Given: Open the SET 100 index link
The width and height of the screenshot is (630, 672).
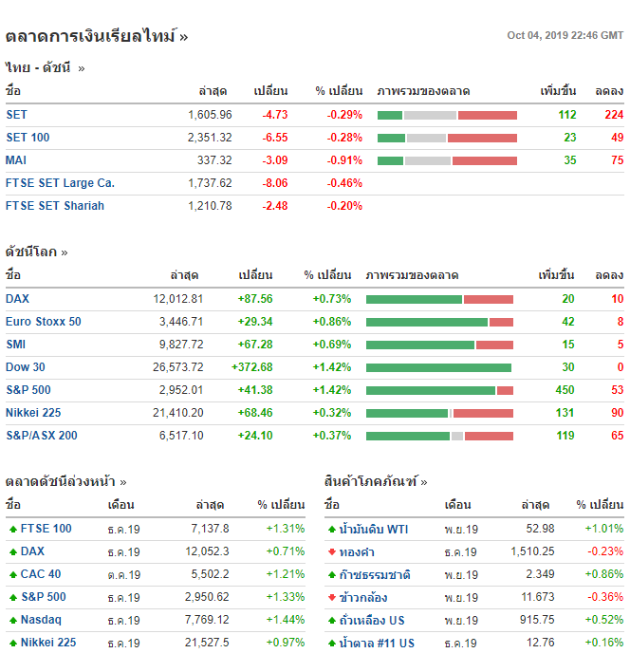Looking at the screenshot, I should (28, 138).
